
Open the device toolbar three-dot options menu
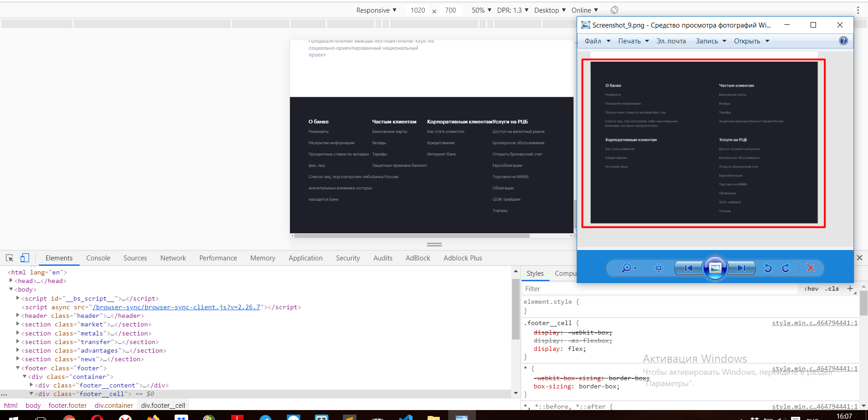858,10
